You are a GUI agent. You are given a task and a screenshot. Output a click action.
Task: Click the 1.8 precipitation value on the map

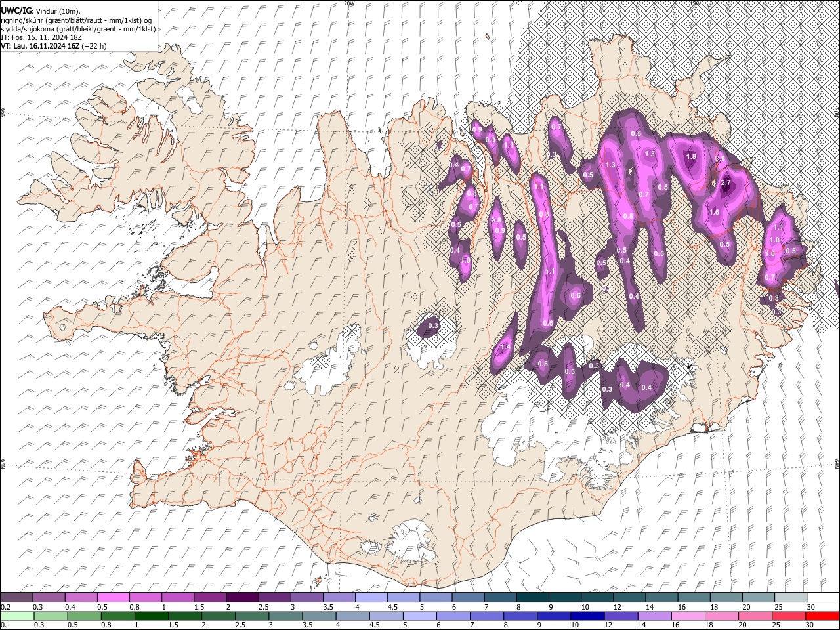(691, 157)
